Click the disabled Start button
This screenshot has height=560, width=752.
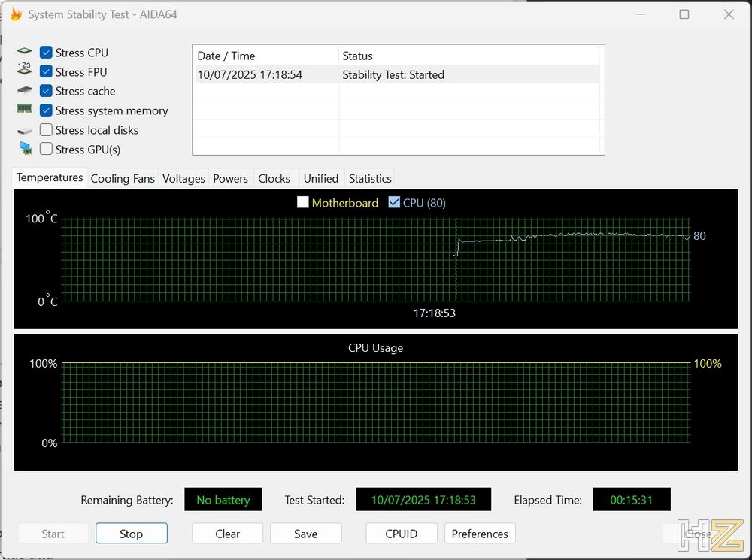[x=53, y=533]
